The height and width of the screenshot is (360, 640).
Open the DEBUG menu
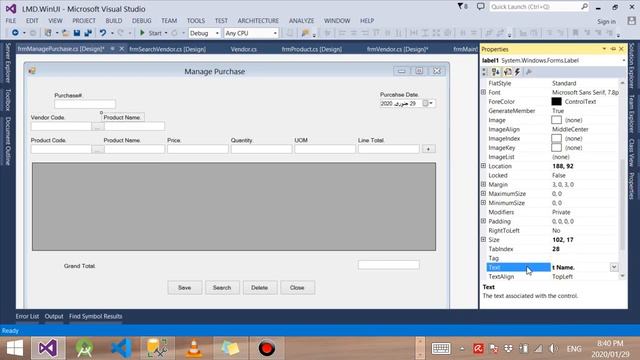click(142, 20)
